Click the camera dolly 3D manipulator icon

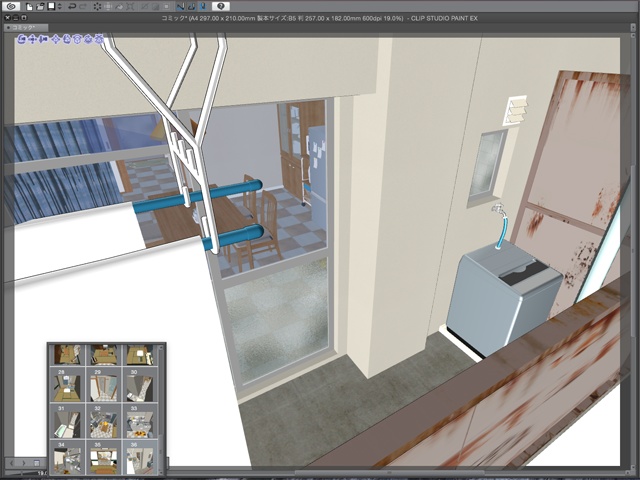pos(43,39)
